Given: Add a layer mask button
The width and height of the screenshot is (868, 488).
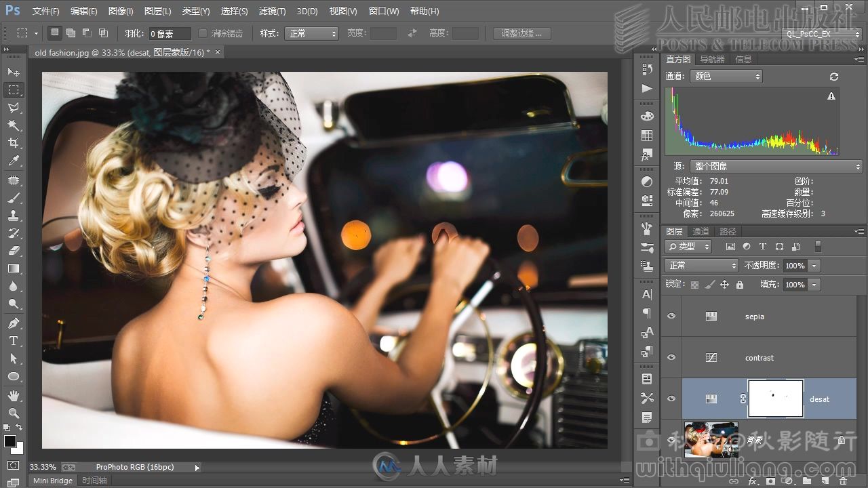Looking at the screenshot, I should [770, 481].
